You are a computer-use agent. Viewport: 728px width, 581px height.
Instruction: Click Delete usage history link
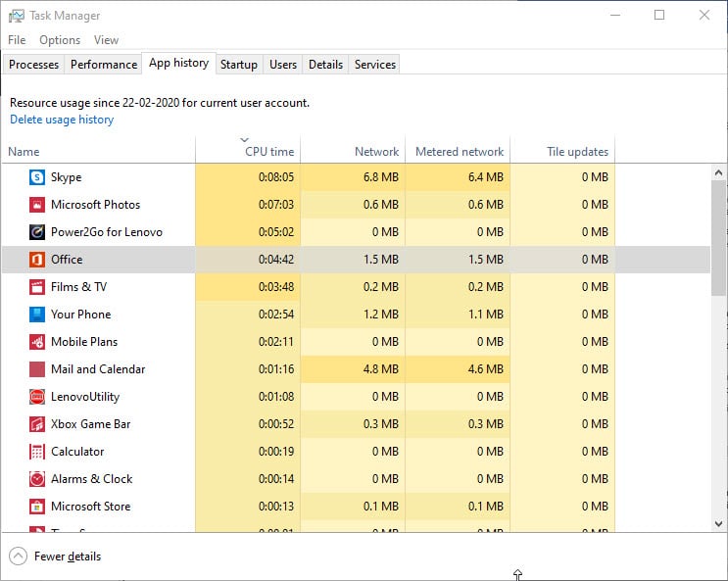tap(62, 120)
